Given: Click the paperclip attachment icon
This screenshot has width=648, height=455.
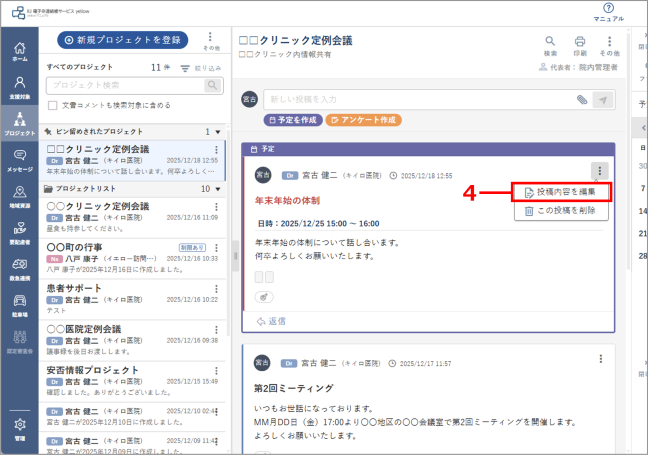Looking at the screenshot, I should [582, 100].
